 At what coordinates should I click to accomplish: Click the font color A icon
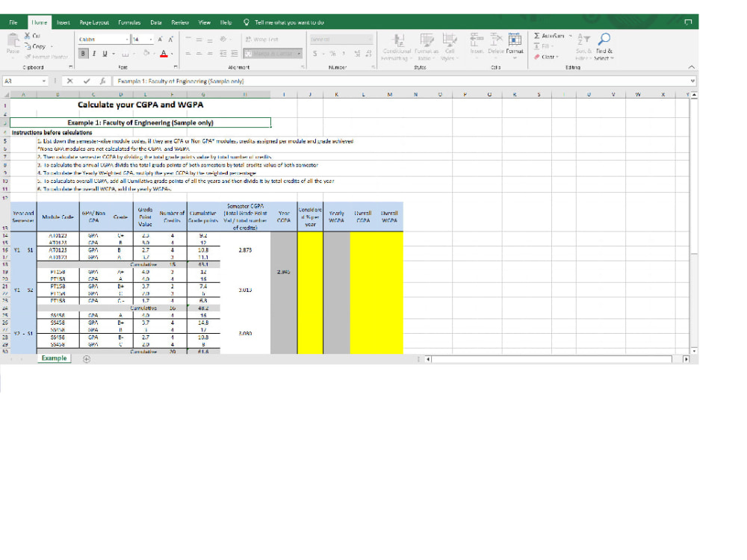click(x=164, y=53)
